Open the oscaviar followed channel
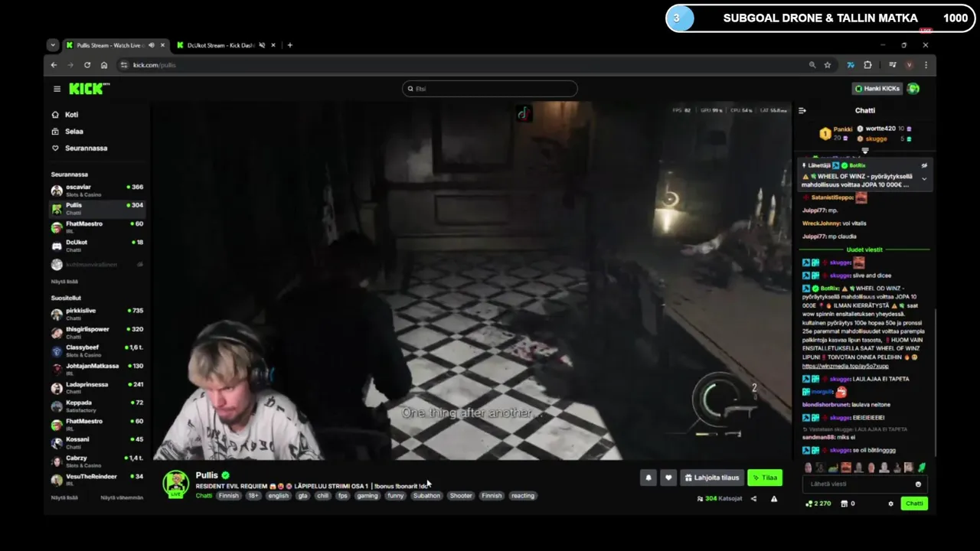Viewport: 980px width, 551px height. click(x=97, y=190)
